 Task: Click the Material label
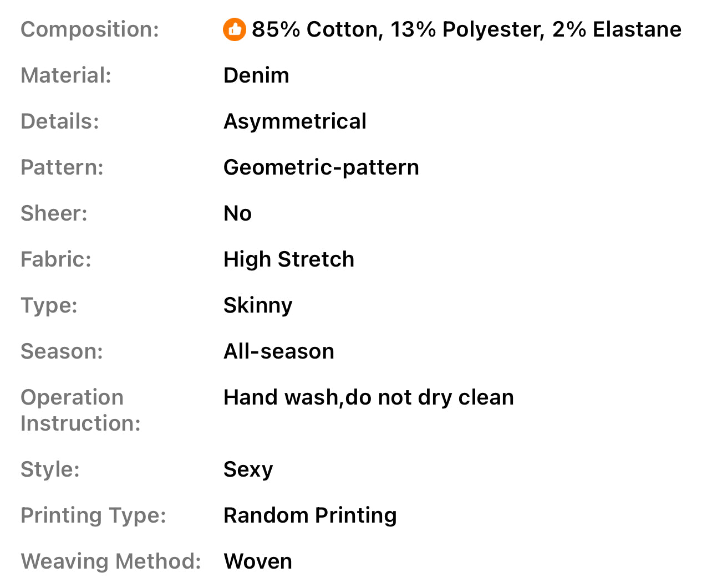coord(66,75)
